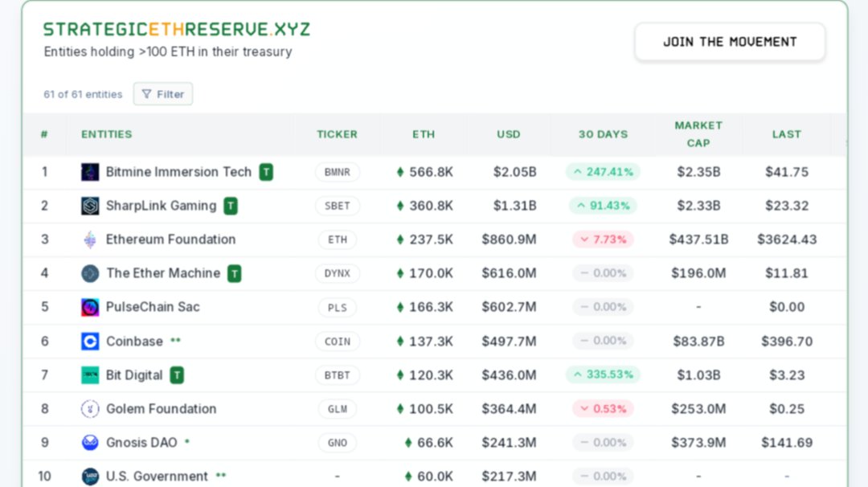The width and height of the screenshot is (868, 487).
Task: Click the PulseChain Sac logo icon
Action: (90, 307)
